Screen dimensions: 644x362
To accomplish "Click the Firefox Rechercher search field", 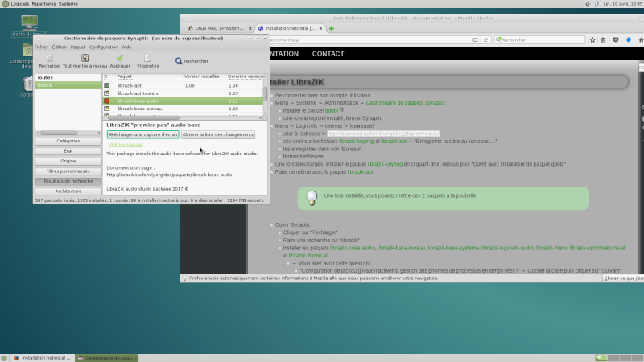I will (x=539, y=39).
